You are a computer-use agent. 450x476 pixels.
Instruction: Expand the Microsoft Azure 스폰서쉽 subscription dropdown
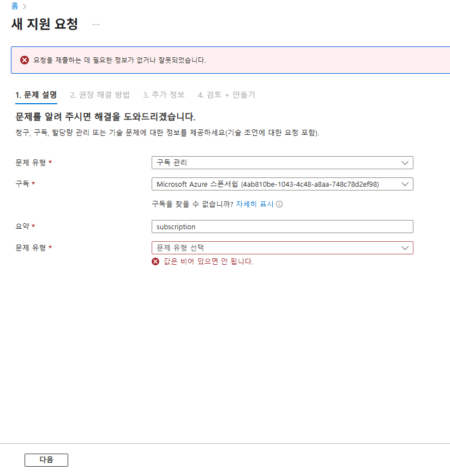pos(282,184)
